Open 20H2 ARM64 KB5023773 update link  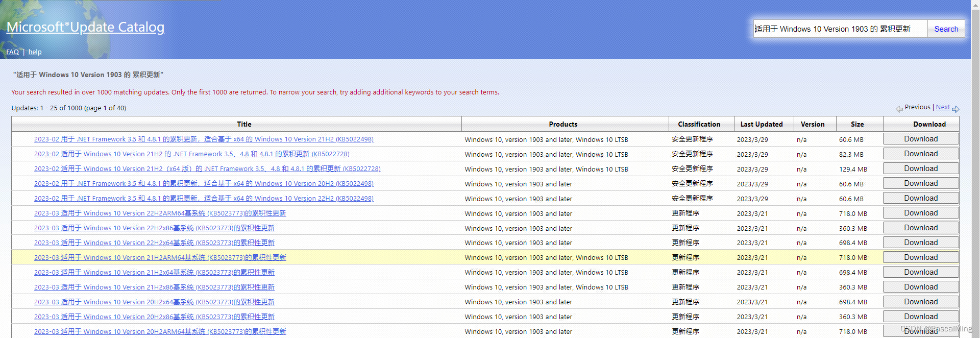(160, 332)
